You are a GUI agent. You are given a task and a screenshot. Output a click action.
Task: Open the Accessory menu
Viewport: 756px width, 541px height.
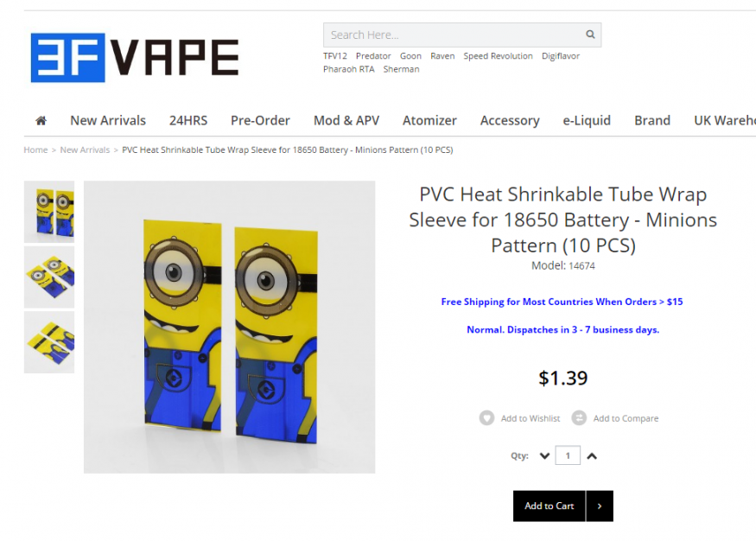click(510, 120)
